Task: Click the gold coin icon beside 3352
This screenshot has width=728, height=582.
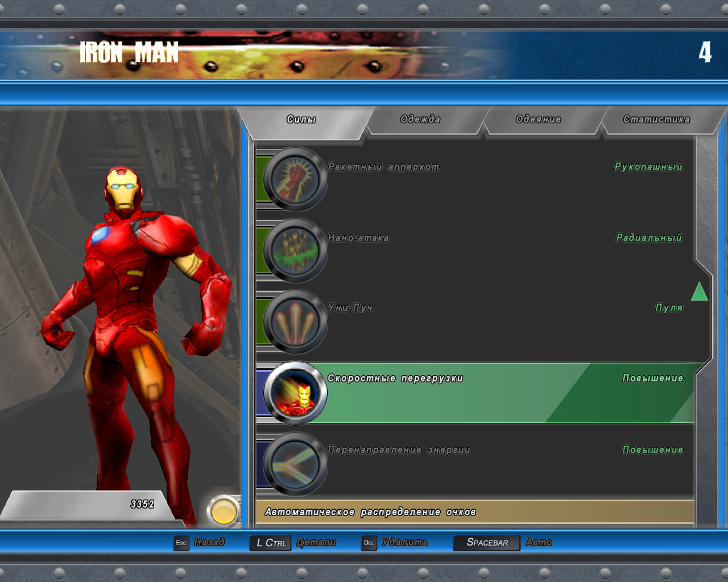Action: click(x=224, y=512)
